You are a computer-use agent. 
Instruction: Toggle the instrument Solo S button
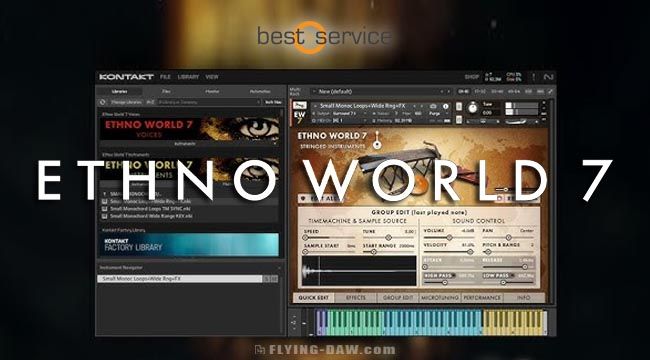coord(459,106)
